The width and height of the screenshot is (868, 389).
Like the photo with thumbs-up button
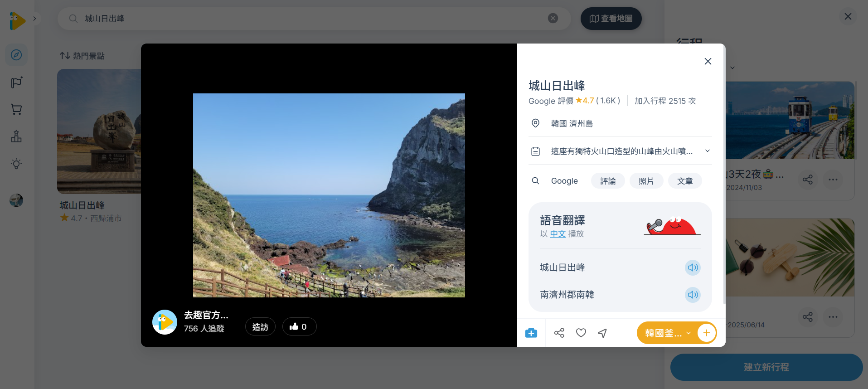299,327
